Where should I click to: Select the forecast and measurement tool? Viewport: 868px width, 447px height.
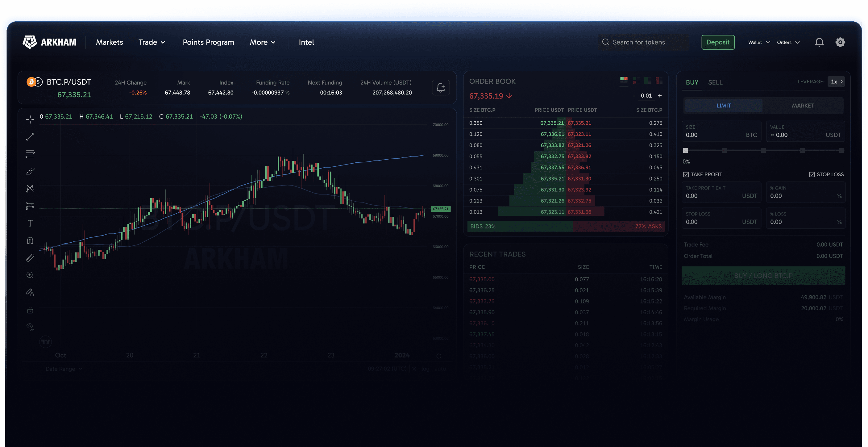click(x=30, y=206)
